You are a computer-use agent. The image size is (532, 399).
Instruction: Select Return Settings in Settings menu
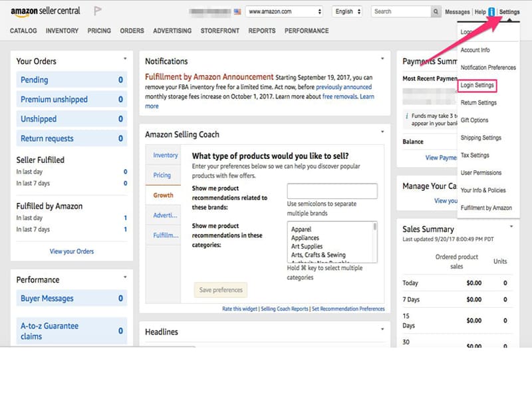[x=478, y=103]
